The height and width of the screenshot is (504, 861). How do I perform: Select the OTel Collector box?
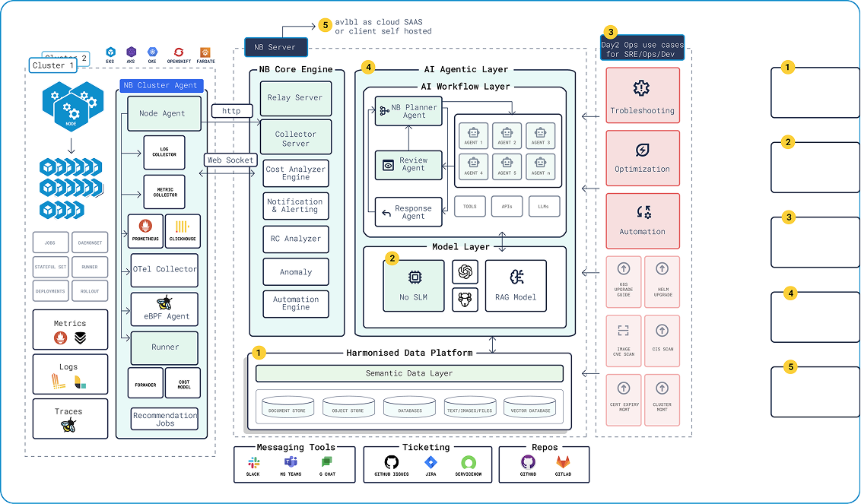click(x=164, y=270)
